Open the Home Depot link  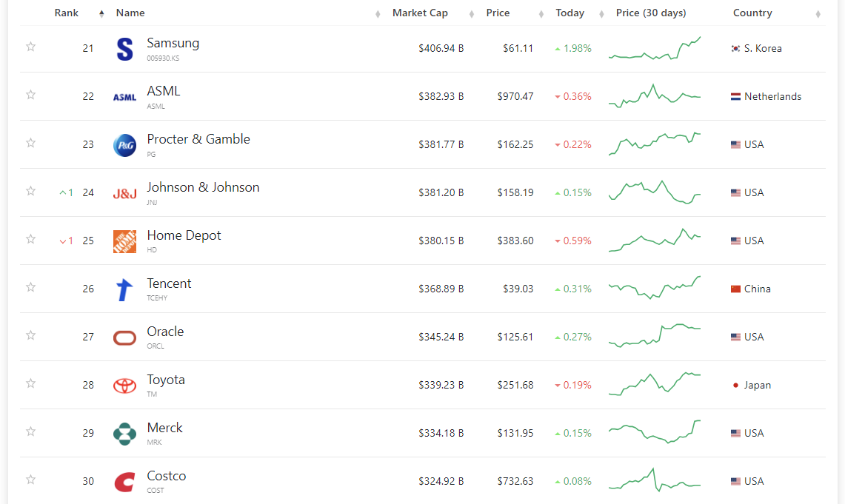184,235
